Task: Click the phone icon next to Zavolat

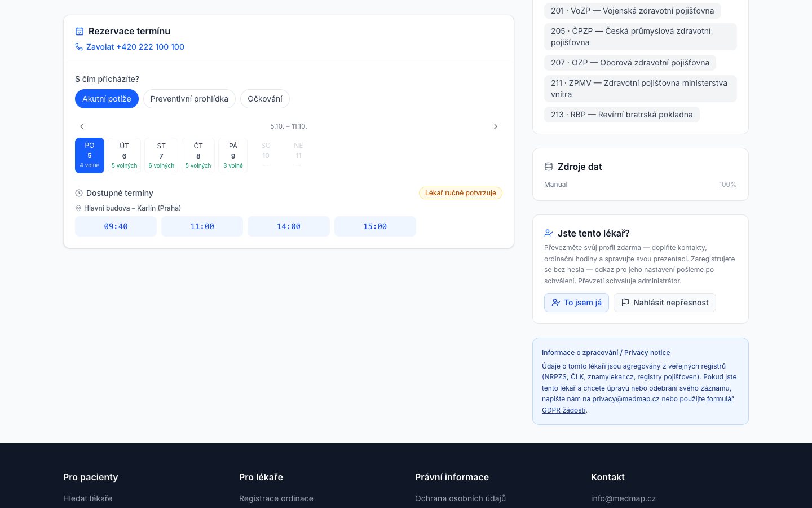Action: [x=79, y=47]
